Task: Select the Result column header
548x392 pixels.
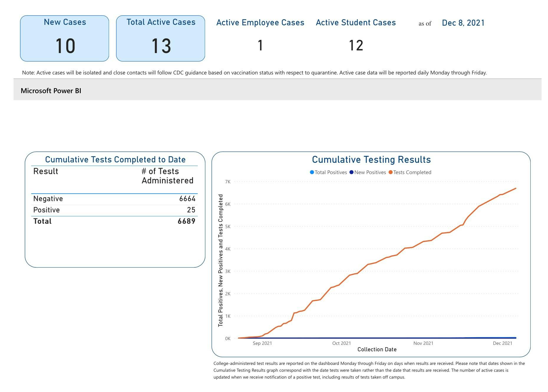Action: 45,171
